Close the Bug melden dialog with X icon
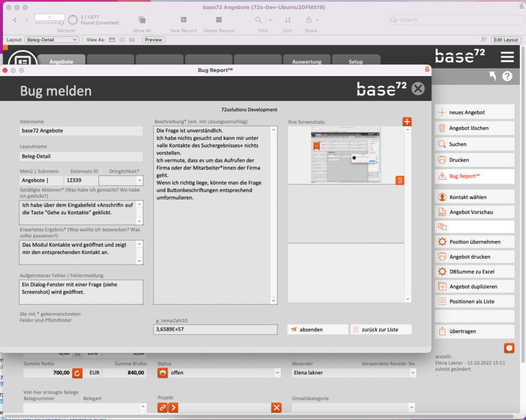The height and width of the screenshot is (420, 526). [418, 89]
